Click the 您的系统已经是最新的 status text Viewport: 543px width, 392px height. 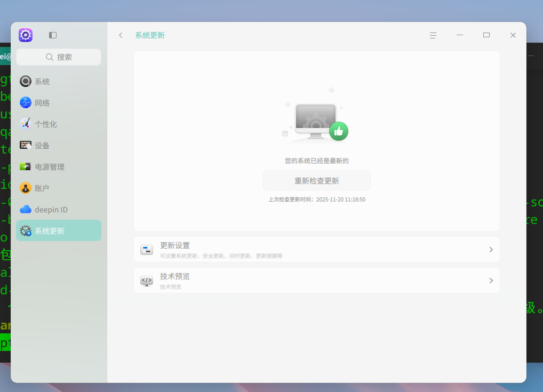tap(316, 161)
